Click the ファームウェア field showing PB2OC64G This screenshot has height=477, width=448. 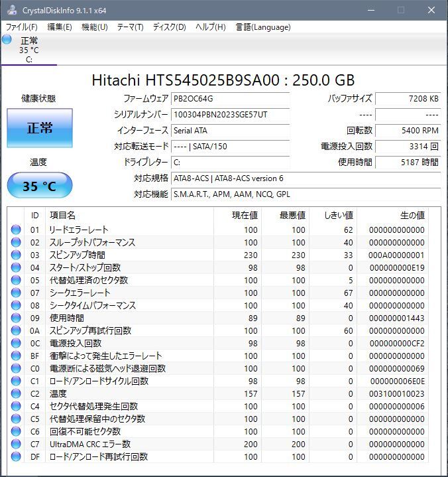(x=230, y=99)
